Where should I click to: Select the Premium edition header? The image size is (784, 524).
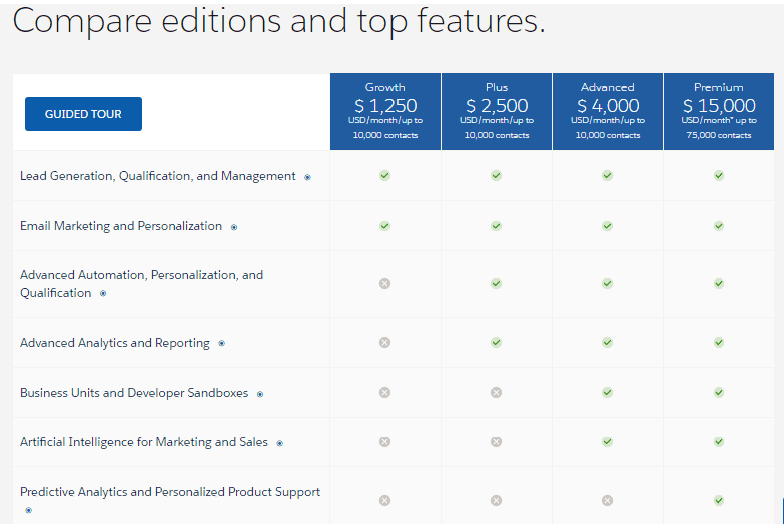point(719,112)
